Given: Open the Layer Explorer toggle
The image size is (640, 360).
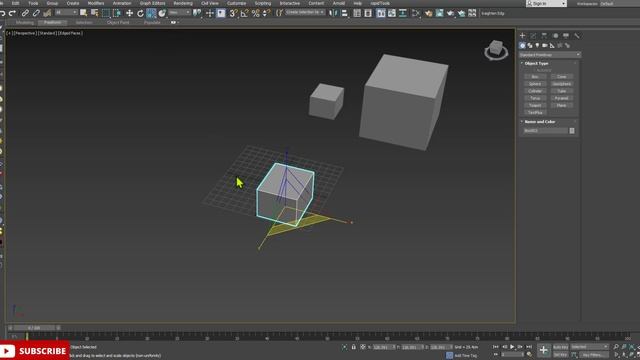Looking at the screenshot, I should coord(368,13).
